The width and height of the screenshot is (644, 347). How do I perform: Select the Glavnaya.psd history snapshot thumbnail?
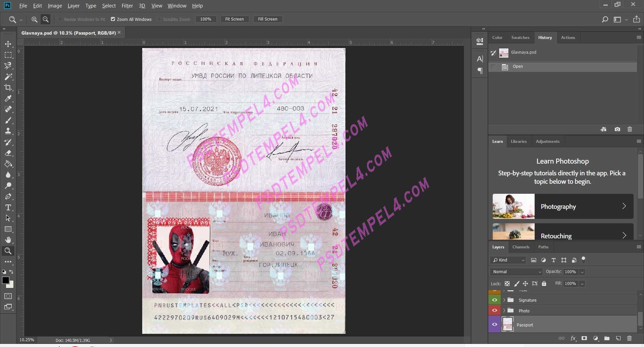coord(504,53)
